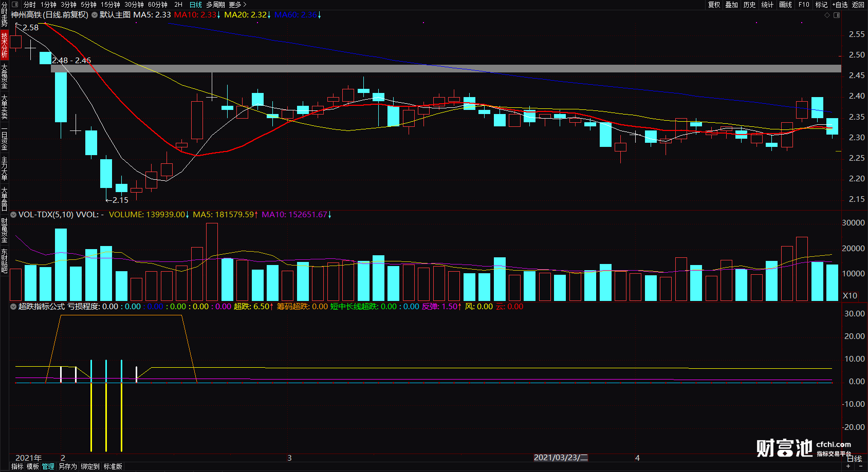Switch to the 3分钟 period tab

coord(68,5)
